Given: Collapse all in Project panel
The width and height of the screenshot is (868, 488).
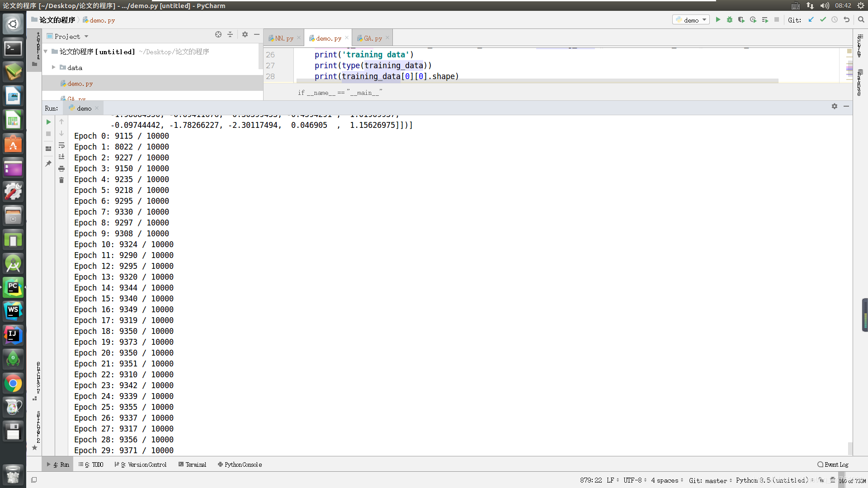Looking at the screenshot, I should pos(230,35).
